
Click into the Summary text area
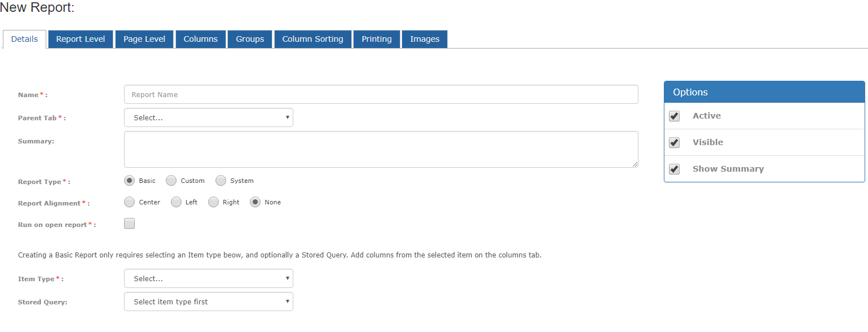click(x=381, y=150)
